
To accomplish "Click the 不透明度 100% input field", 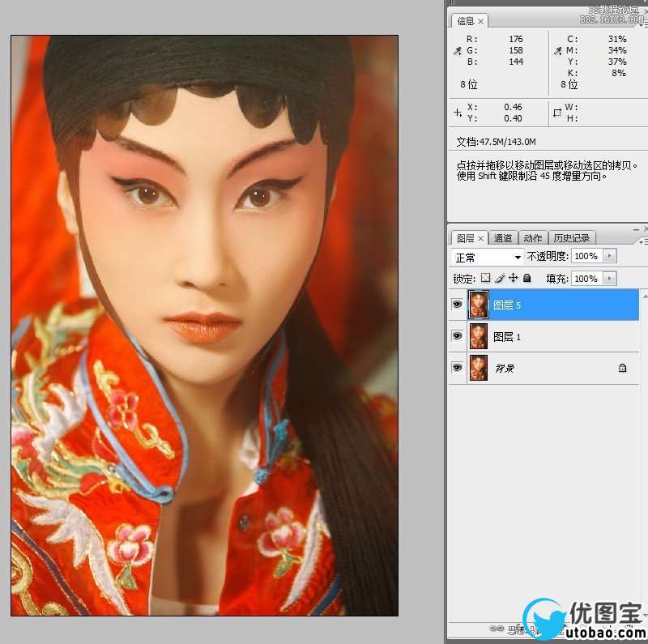I will (x=586, y=256).
